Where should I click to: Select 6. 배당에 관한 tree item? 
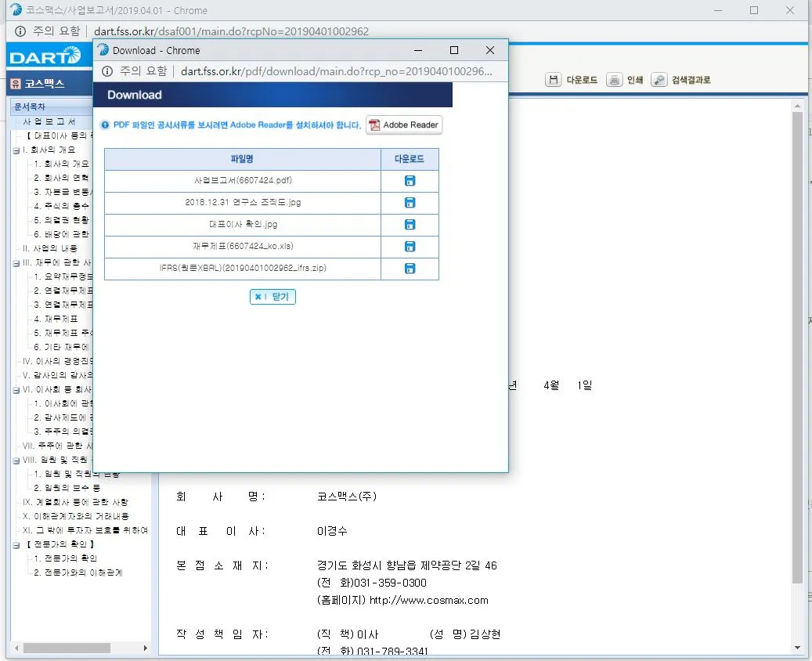[x=61, y=234]
